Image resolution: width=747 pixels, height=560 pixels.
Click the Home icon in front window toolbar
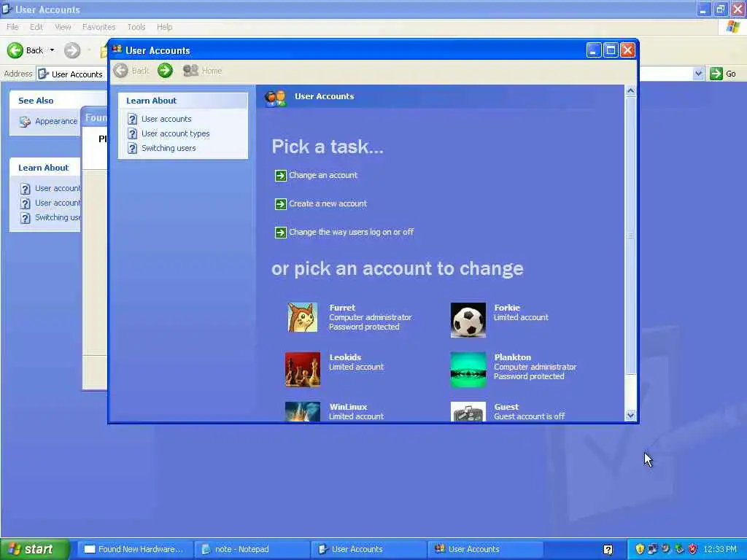point(190,71)
